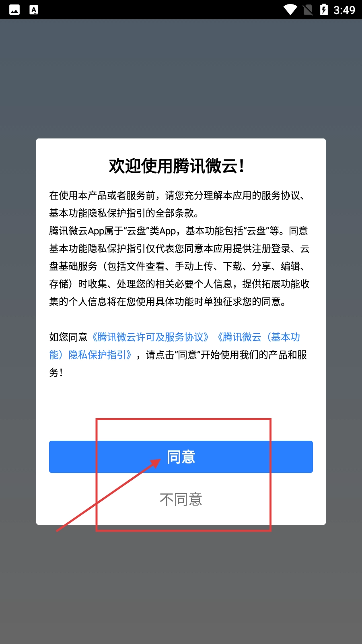Tap the image notification icon in status bar
Screen dimensions: 362x644
coord(14,10)
